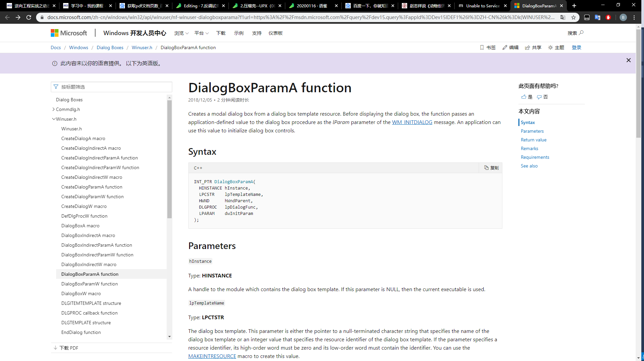Collapse the Winuser.h tree node

[x=53, y=119]
